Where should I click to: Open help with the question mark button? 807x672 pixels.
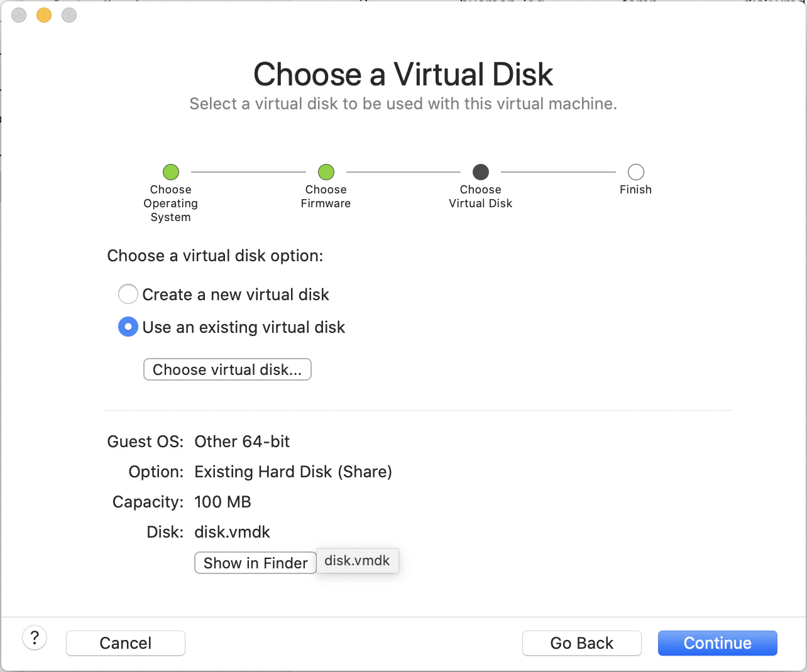click(x=35, y=638)
